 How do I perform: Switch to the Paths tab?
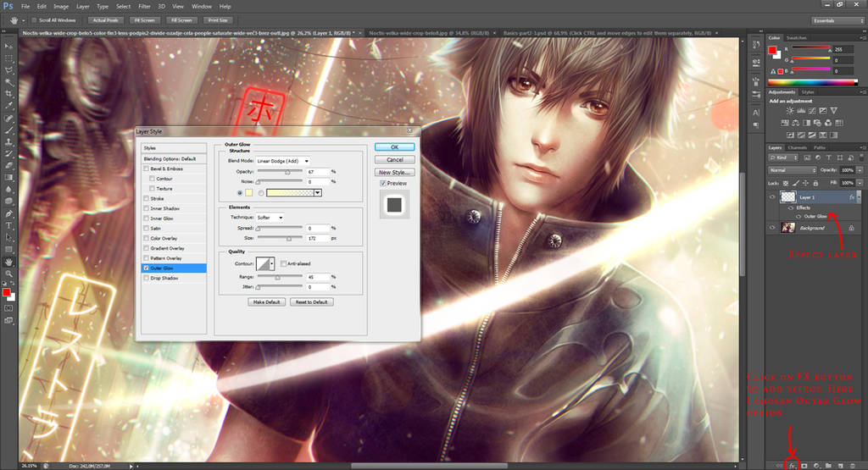coord(820,147)
